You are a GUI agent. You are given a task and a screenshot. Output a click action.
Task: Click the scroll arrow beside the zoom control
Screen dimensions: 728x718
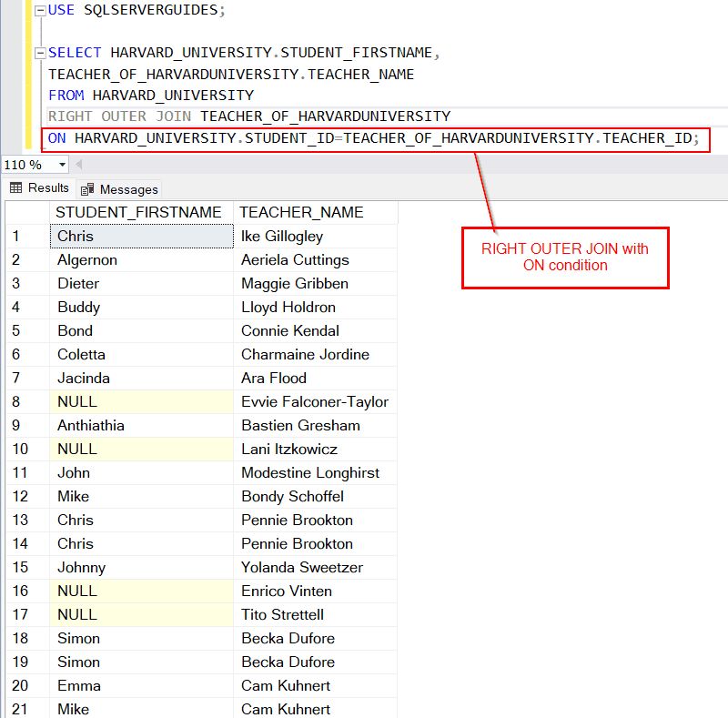(x=77, y=165)
